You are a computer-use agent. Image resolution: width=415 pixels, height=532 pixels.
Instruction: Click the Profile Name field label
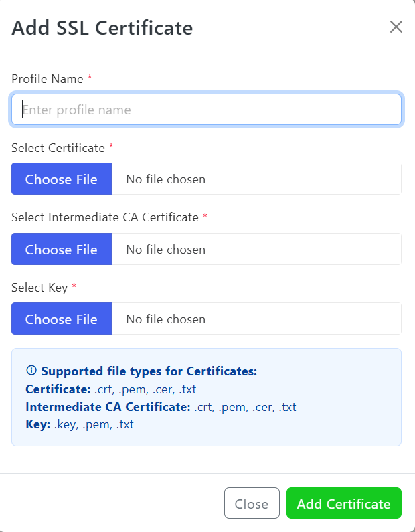[48, 79]
